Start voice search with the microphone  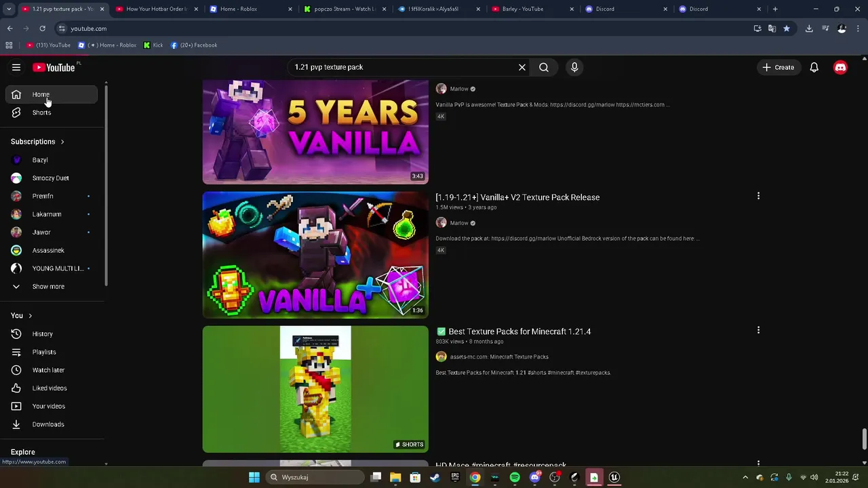574,67
